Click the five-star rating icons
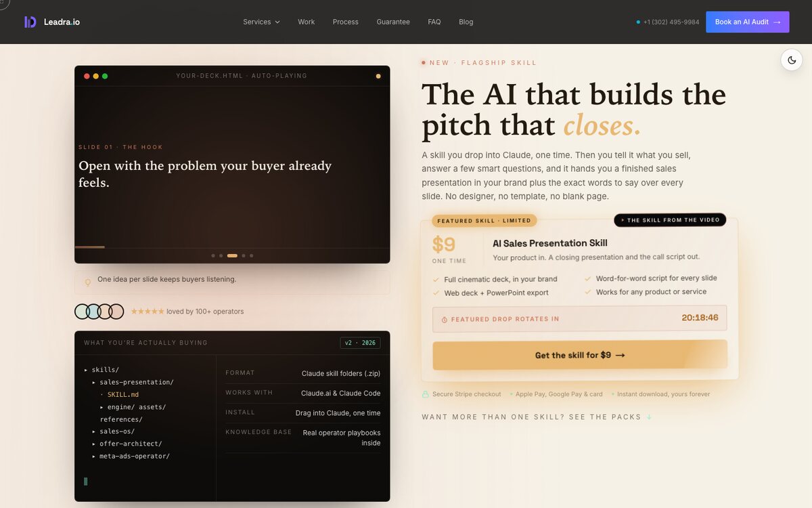The width and height of the screenshot is (812, 508). 147,312
